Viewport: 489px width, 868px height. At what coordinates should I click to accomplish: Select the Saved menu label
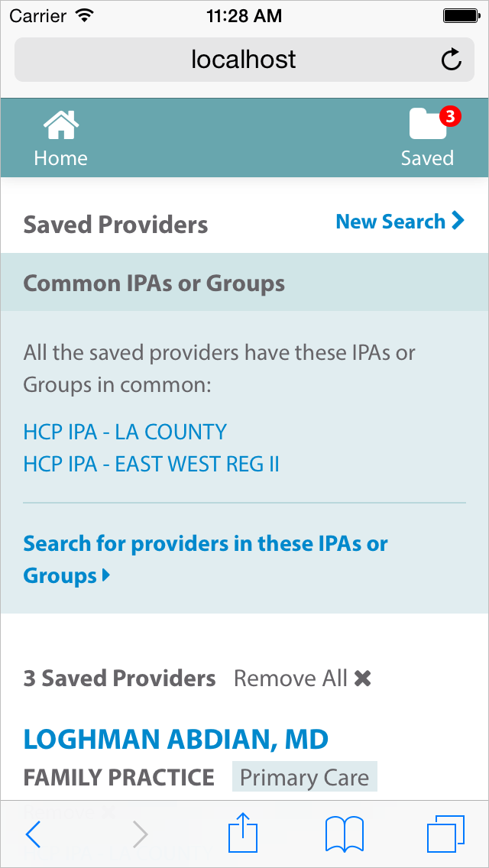click(427, 158)
